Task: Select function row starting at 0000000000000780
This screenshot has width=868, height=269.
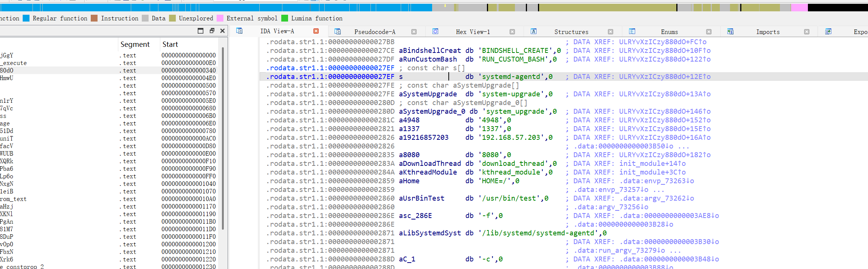Action: pos(188,131)
